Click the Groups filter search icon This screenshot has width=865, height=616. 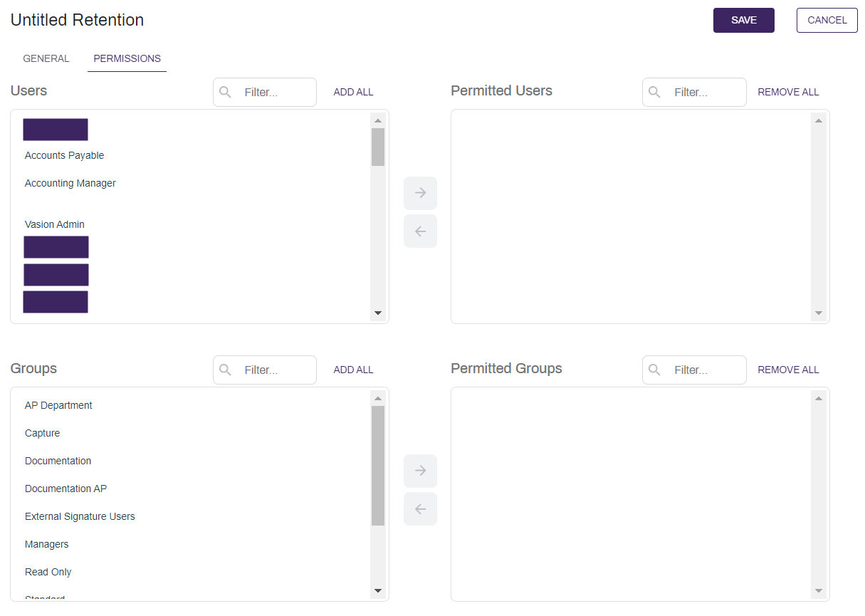(x=226, y=370)
